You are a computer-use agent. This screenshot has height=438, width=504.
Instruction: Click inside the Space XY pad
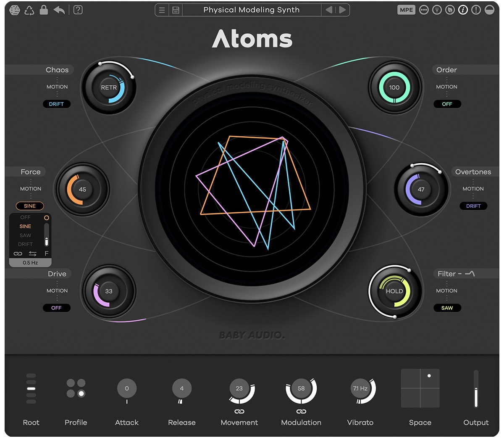(420, 388)
